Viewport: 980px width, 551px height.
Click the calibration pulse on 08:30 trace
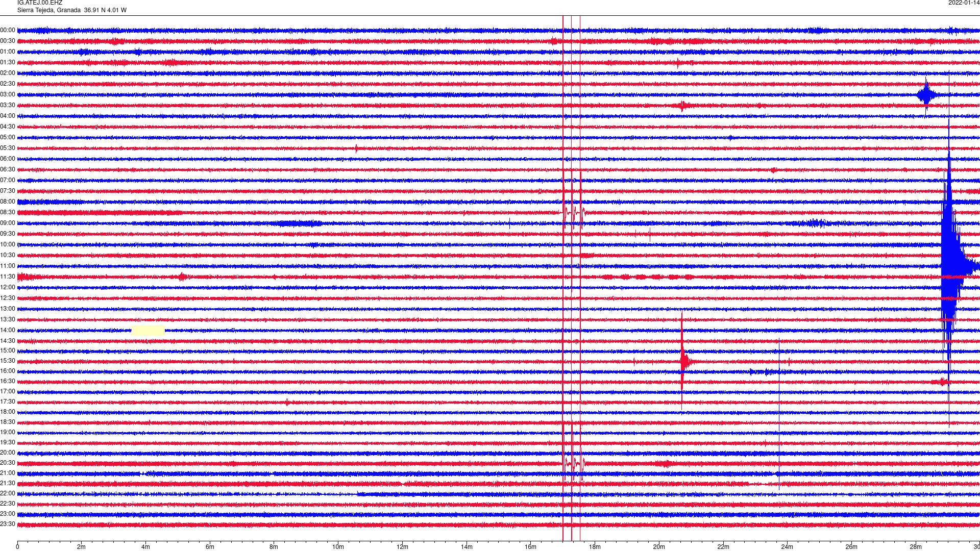click(573, 212)
